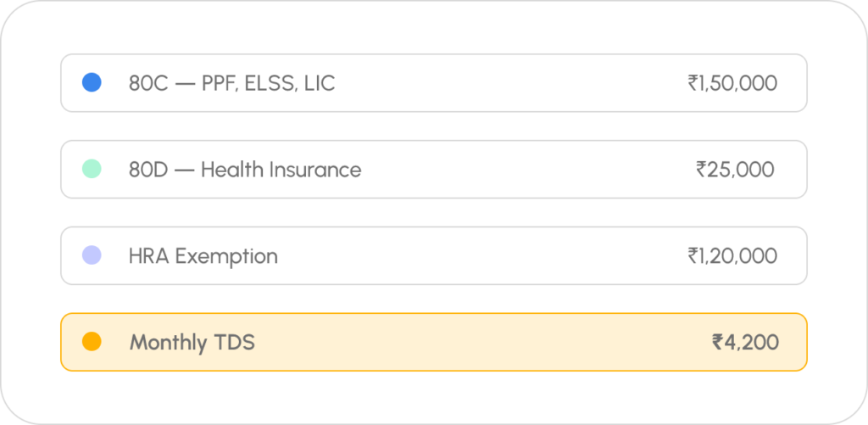
Task: Select the ₹1,50,000 amount
Action: 732,83
